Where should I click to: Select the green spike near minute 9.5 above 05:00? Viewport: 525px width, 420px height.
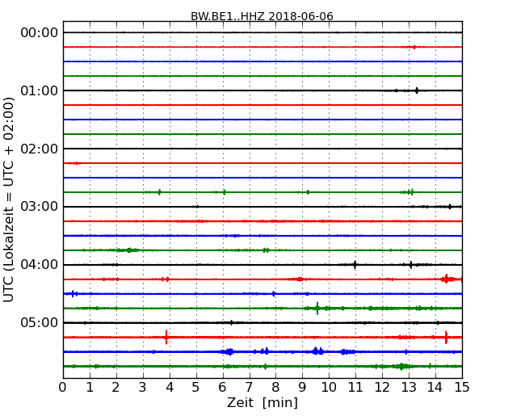tap(317, 308)
